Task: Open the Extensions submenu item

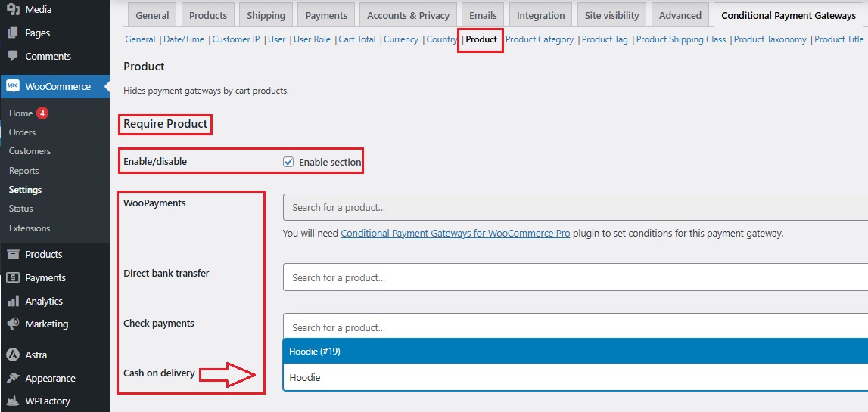Action: click(30, 228)
